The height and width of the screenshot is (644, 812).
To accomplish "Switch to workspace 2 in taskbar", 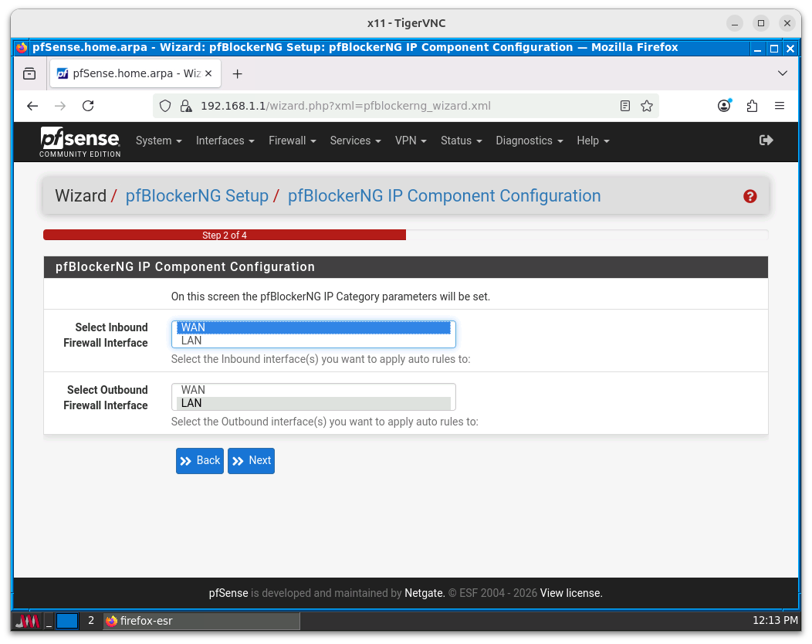I will pos(90,621).
